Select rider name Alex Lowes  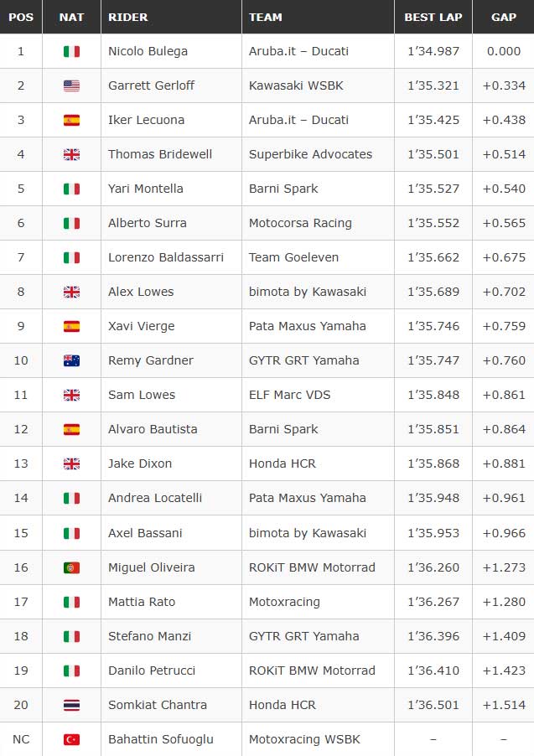tap(141, 292)
